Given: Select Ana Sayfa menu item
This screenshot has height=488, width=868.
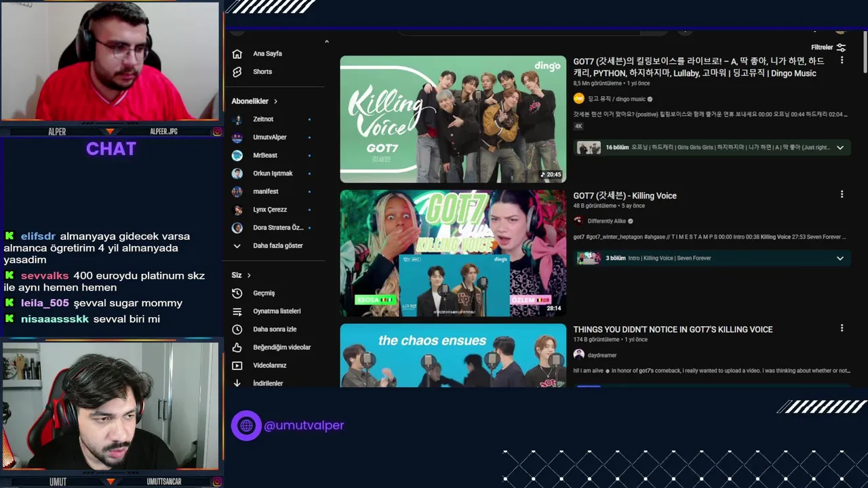Looking at the screenshot, I should 267,54.
